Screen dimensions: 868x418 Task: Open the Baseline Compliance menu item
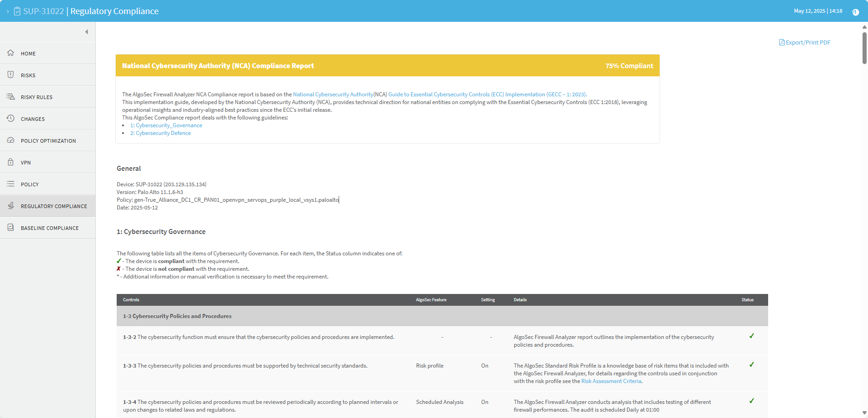(49, 228)
